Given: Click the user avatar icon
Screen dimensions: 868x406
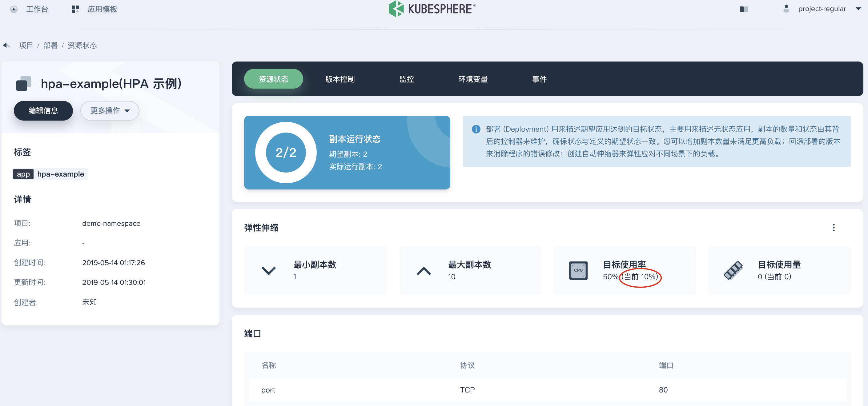Looking at the screenshot, I should pos(786,9).
